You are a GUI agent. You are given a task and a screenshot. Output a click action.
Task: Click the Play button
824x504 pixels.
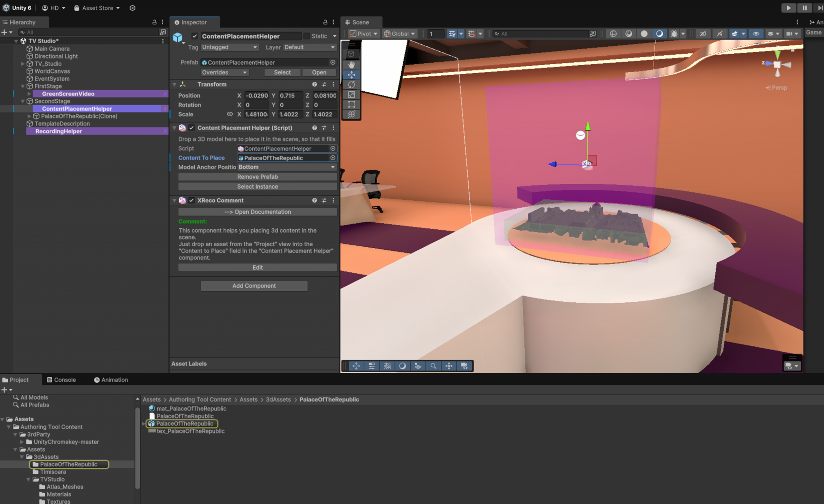click(788, 8)
